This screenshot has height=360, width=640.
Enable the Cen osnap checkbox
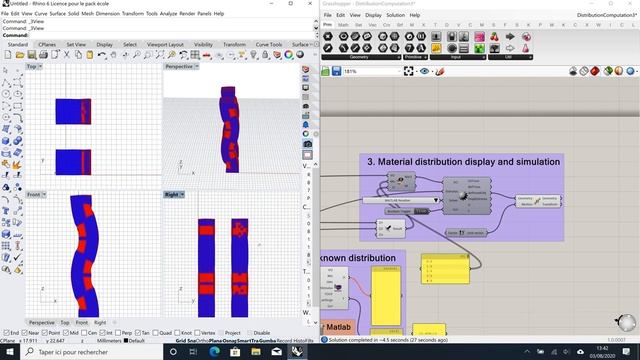(84, 333)
